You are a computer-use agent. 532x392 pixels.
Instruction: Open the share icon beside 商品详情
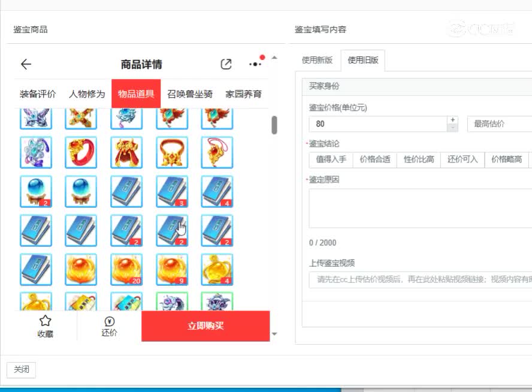[226, 64]
